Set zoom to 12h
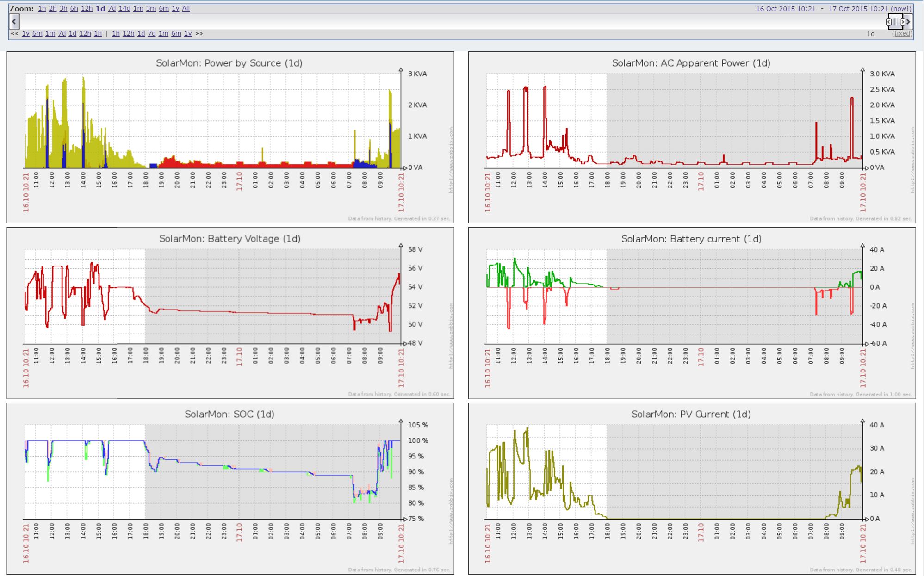The width and height of the screenshot is (924, 576). click(87, 8)
